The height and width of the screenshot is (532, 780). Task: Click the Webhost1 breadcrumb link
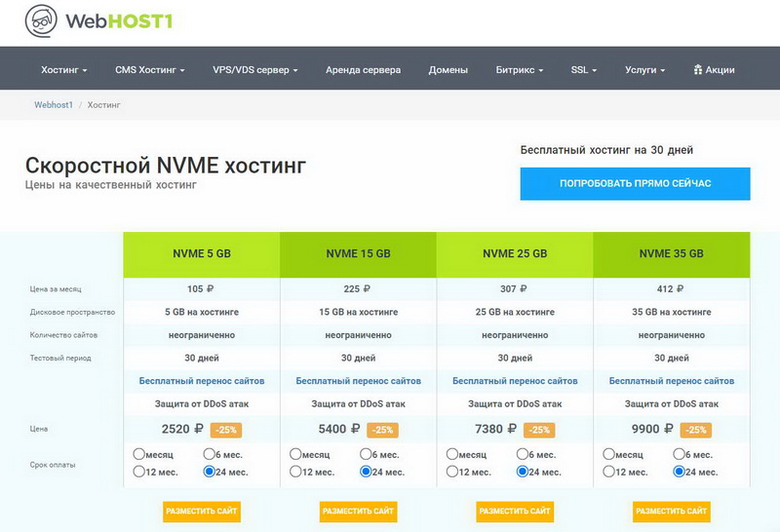point(54,104)
